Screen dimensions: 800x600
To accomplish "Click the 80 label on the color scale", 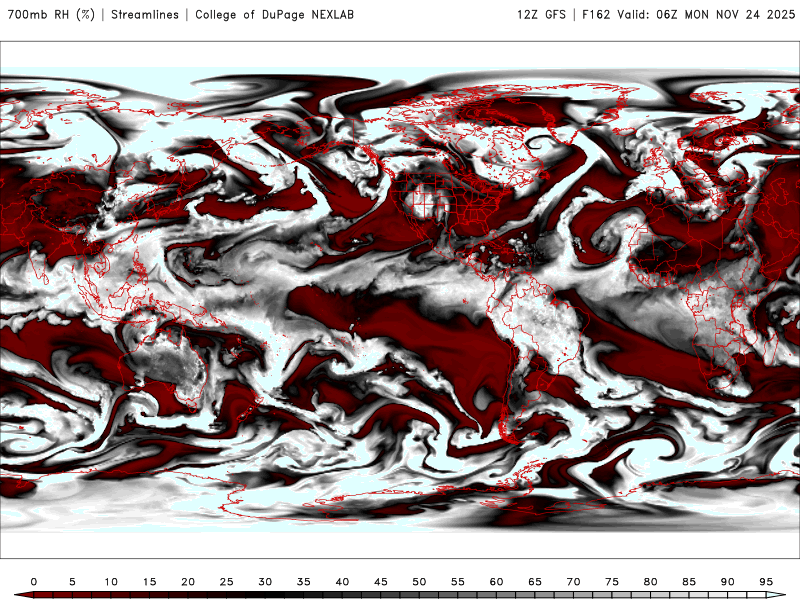I will coord(651,582).
